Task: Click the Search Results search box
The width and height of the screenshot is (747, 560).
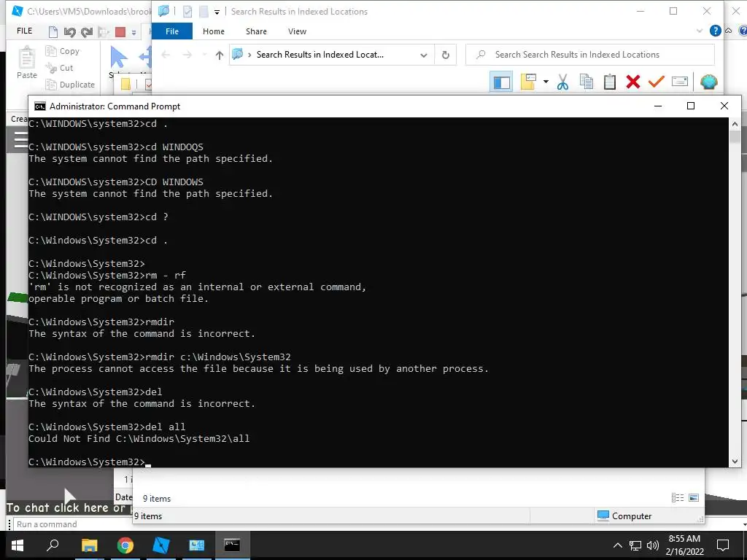Action: [x=589, y=55]
